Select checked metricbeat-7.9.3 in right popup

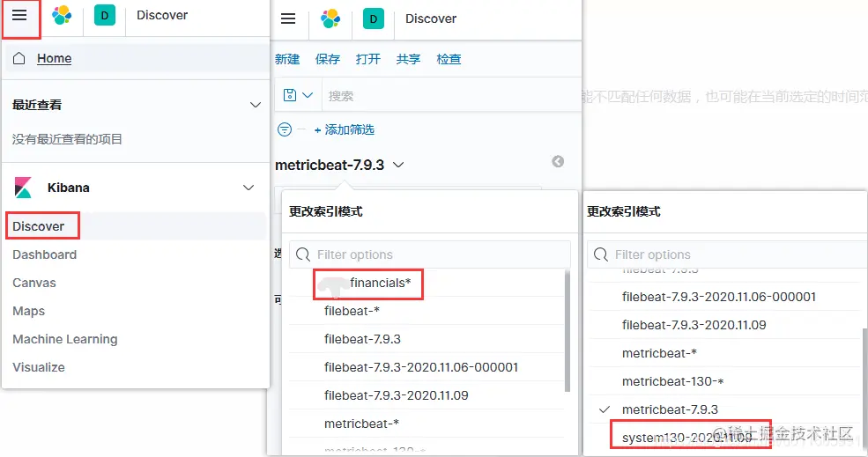[670, 410]
